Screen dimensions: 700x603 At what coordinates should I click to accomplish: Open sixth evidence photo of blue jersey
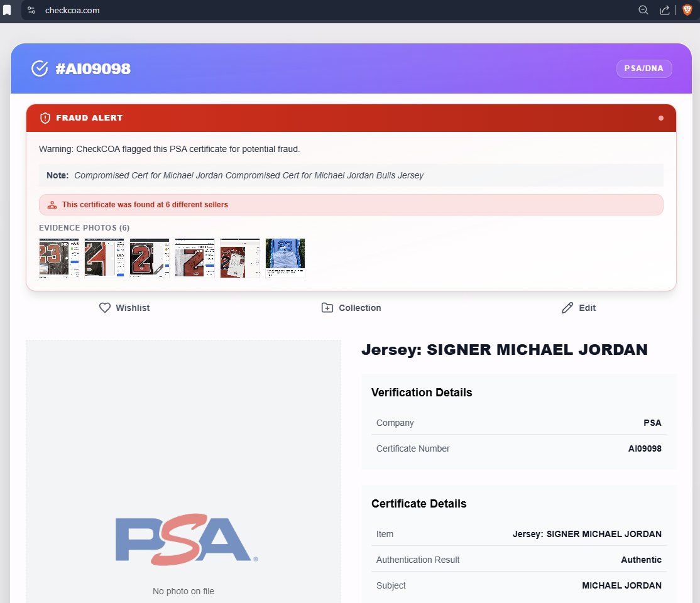285,258
